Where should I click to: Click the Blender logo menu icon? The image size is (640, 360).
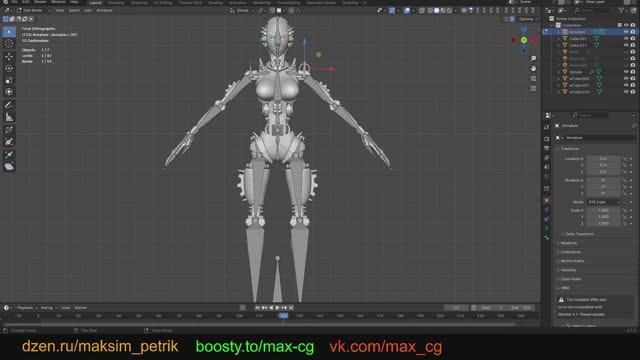(5, 2)
